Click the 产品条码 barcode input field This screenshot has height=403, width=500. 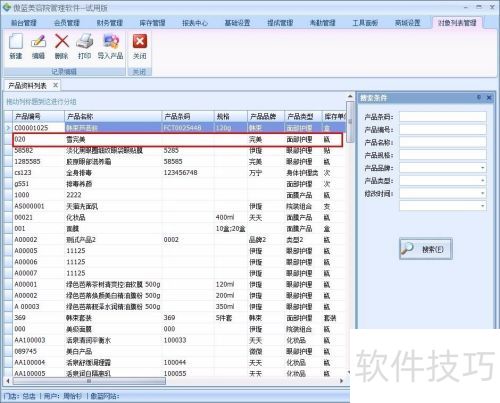pos(442,117)
